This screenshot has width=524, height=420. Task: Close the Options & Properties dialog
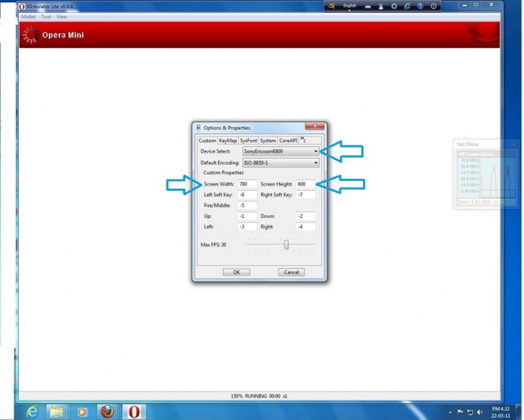(x=314, y=127)
